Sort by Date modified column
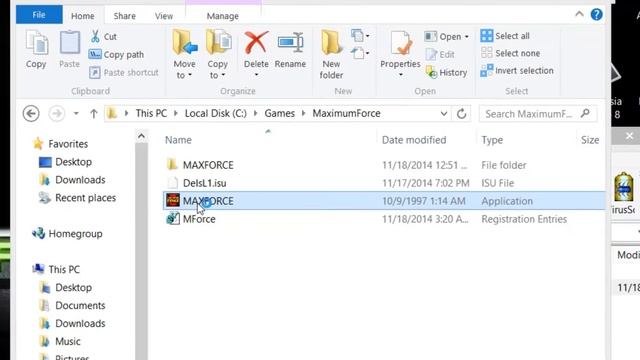Viewport: 640px width, 360px height. coord(414,140)
